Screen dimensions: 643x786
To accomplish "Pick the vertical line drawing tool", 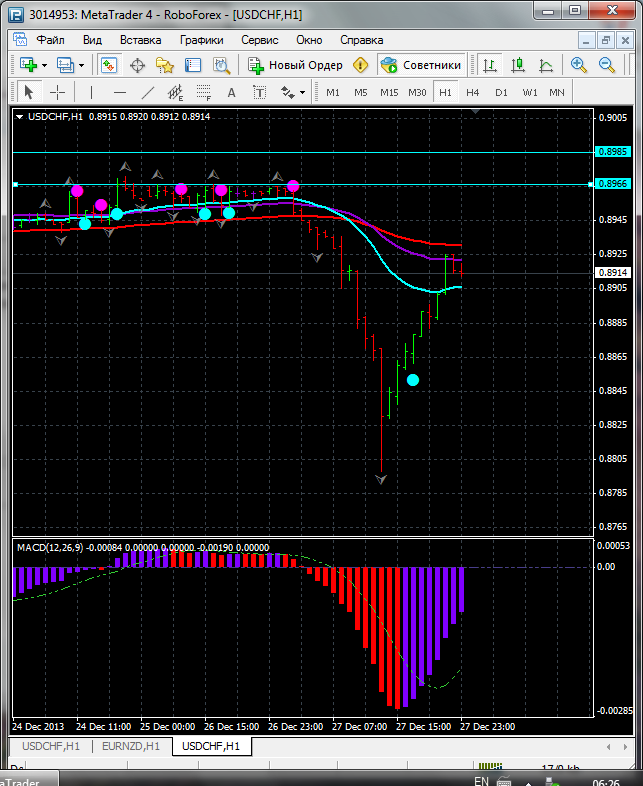I will tap(92, 92).
